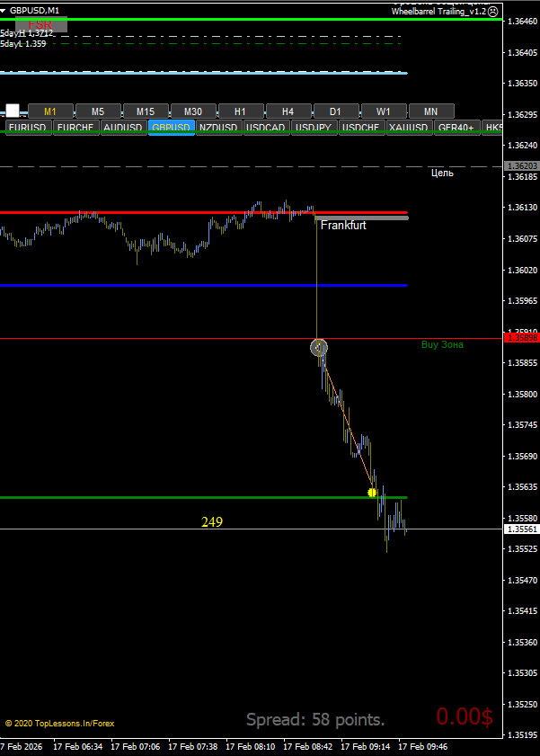Screen dimensions: 540x756
Task: Click the Buy Зона label
Action: tap(442, 344)
